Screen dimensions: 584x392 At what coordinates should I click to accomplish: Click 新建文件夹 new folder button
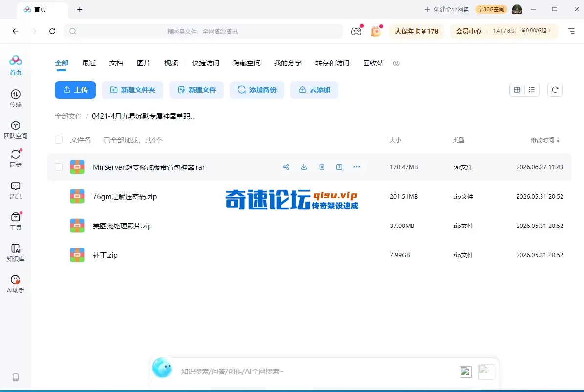point(132,90)
